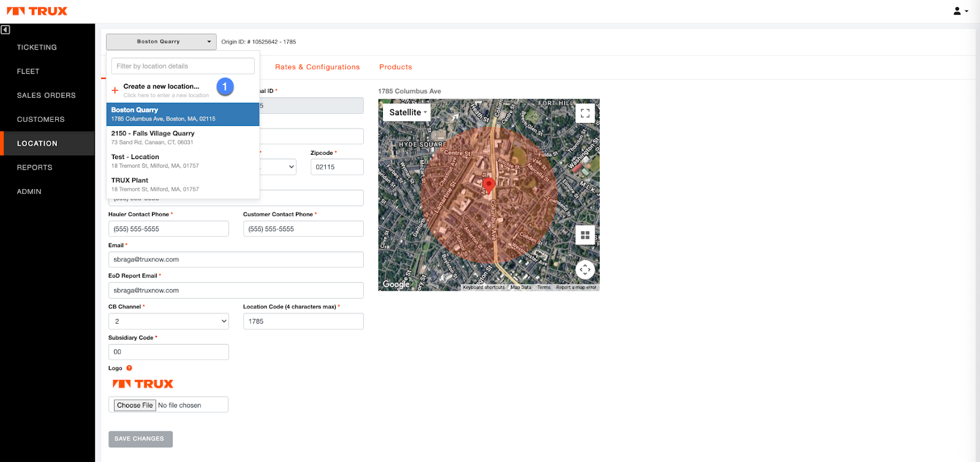The width and height of the screenshot is (980, 462).
Task: Open the Products tab
Action: click(x=395, y=67)
